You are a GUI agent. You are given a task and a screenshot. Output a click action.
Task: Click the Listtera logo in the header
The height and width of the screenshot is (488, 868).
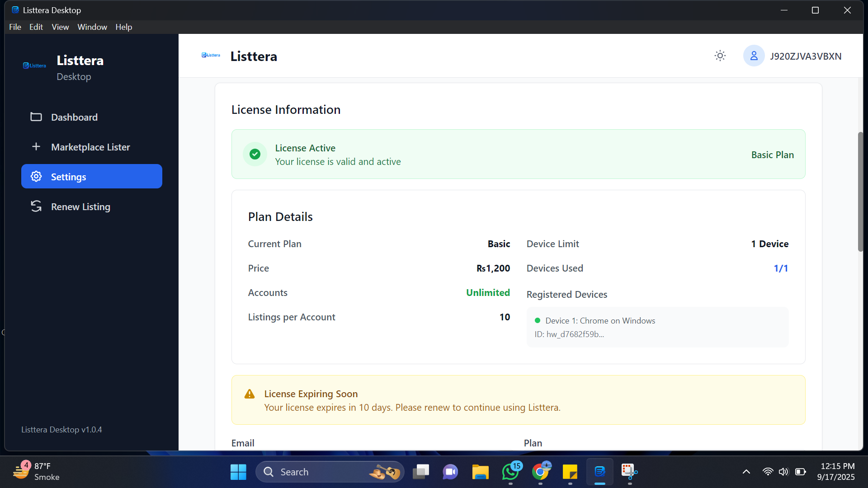pyautogui.click(x=211, y=55)
